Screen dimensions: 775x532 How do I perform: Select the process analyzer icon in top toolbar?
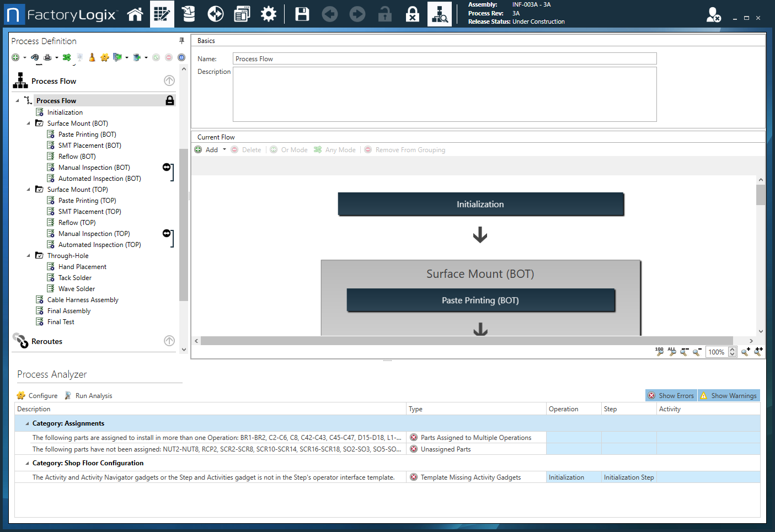tap(440, 14)
